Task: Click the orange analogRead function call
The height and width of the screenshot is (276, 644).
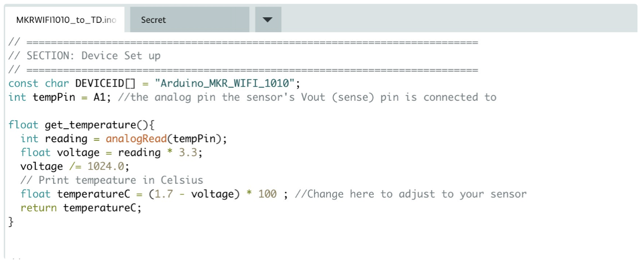Action: (136, 139)
